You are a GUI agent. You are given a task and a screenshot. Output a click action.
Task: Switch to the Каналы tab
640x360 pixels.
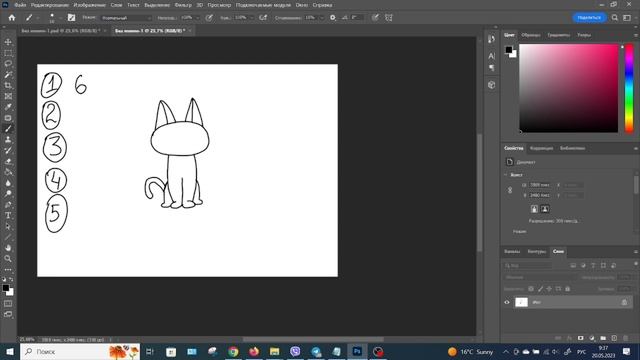tap(512, 251)
